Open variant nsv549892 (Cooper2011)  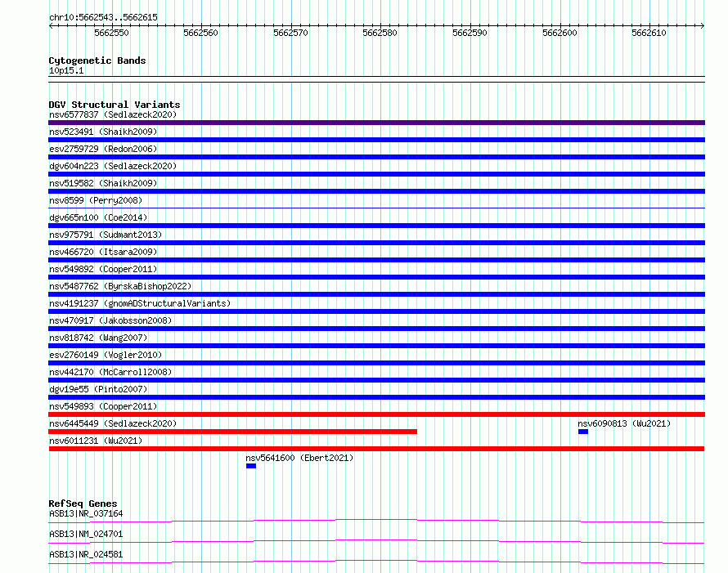(103, 269)
